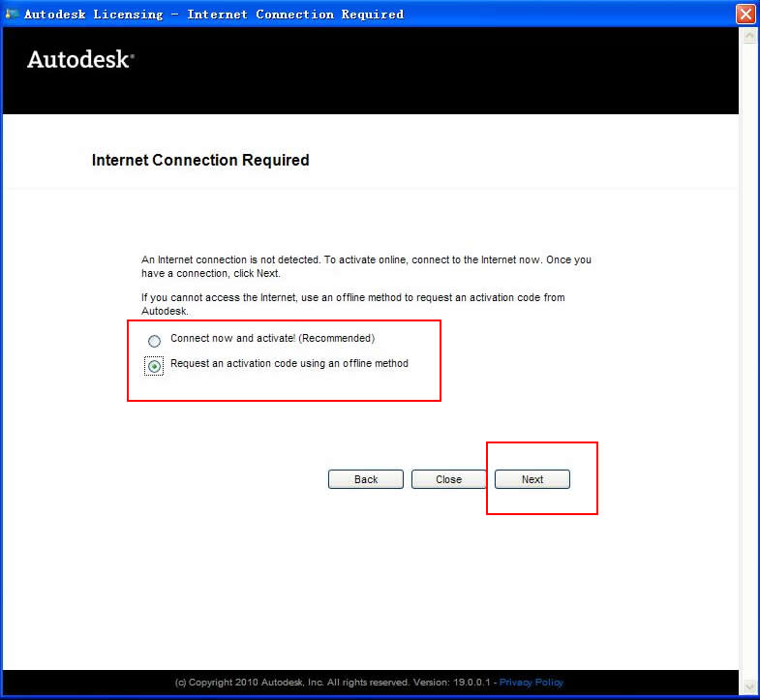Close the Autodesk Licensing window
This screenshot has height=700, width=760.
pyautogui.click(x=745, y=14)
